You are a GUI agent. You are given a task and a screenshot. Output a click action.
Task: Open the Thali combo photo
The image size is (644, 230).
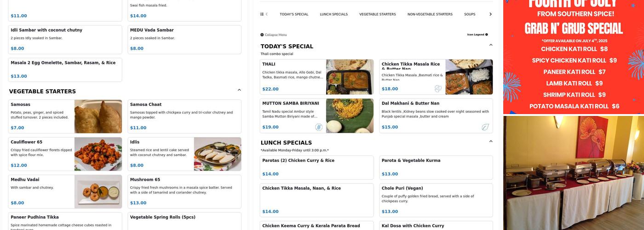pos(350,77)
